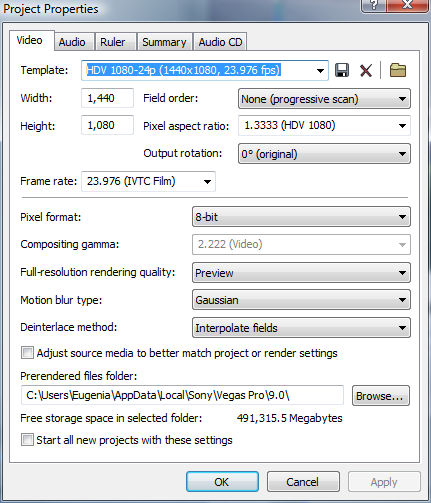Check Start all new projects with these settings

coord(27,440)
